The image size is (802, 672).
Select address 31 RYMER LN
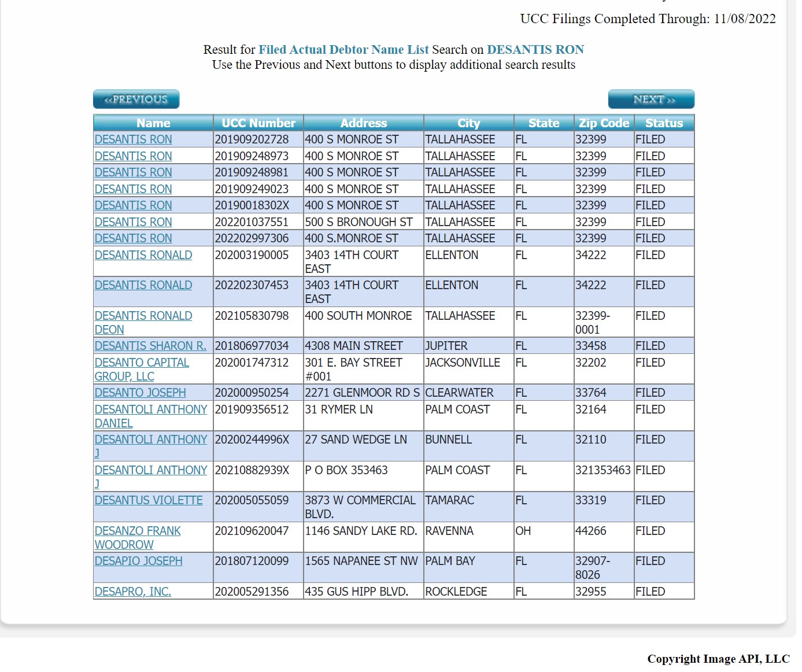click(x=364, y=416)
